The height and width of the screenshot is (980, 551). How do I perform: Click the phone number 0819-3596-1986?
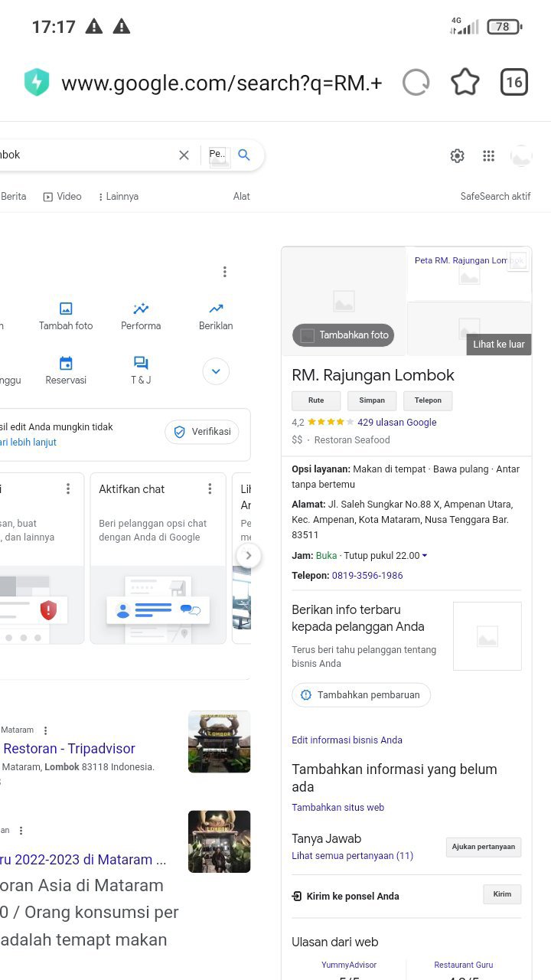pyautogui.click(x=367, y=576)
